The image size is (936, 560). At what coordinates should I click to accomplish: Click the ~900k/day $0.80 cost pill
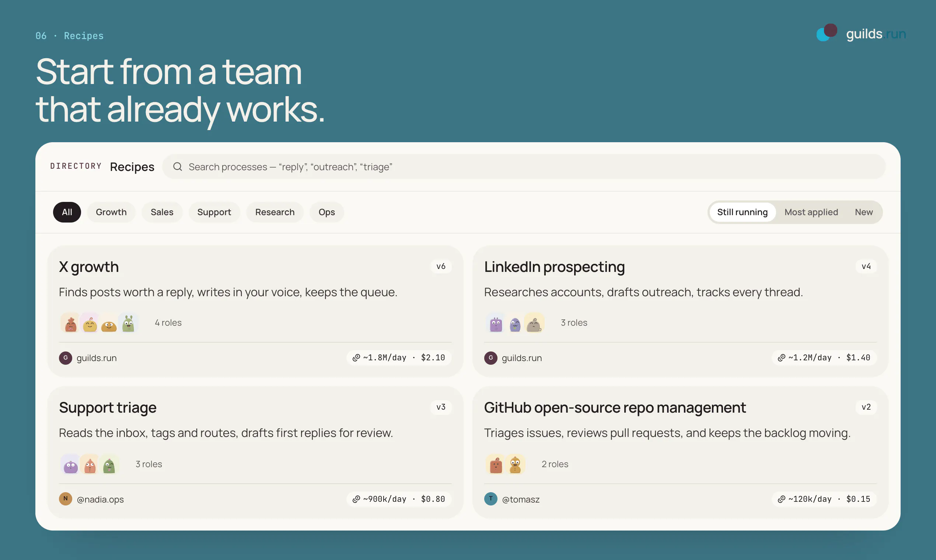[x=399, y=499]
